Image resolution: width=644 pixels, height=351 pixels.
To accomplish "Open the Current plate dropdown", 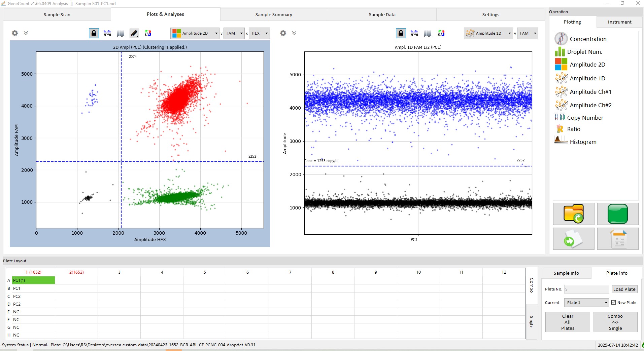I will coord(587,303).
